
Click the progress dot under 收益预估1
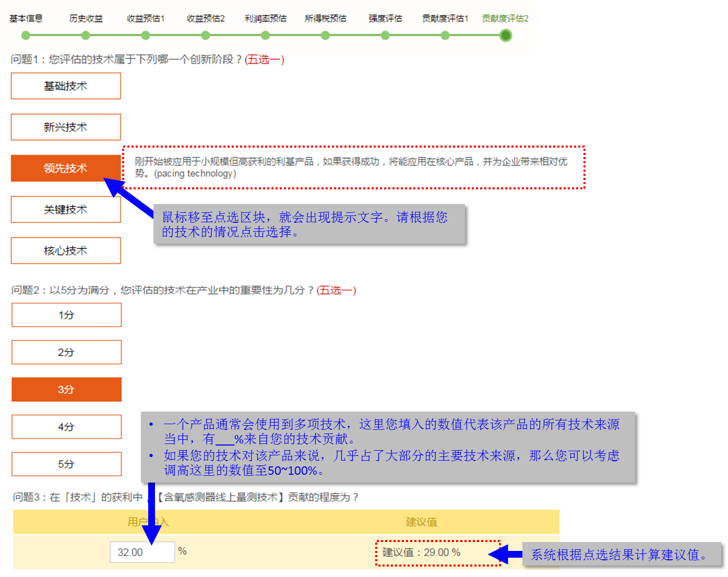pos(146,35)
